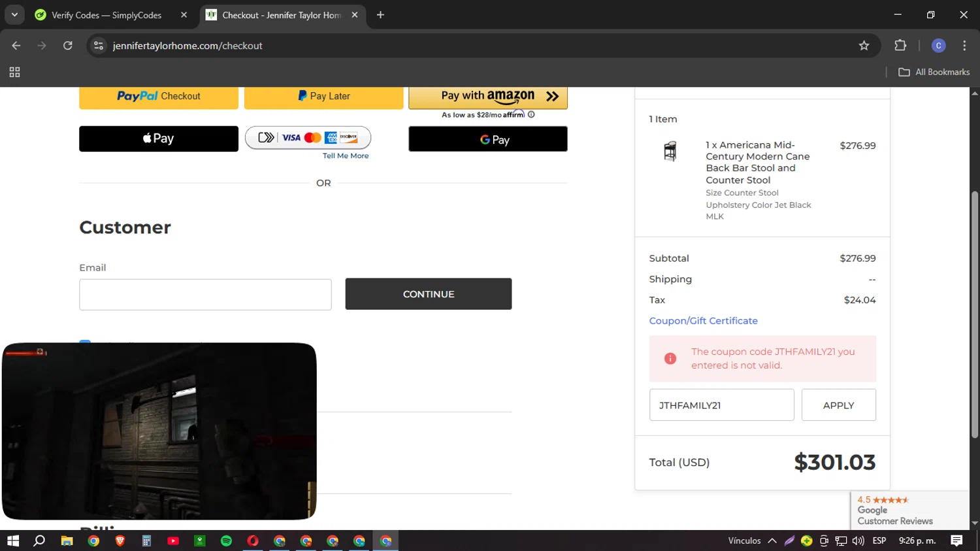Click the Subtotal $276.99 value
Screen dimensions: 980x551
[857, 258]
